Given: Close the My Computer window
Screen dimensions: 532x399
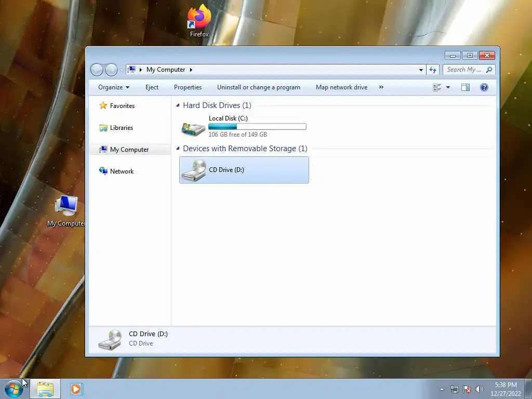Looking at the screenshot, I should 487,55.
